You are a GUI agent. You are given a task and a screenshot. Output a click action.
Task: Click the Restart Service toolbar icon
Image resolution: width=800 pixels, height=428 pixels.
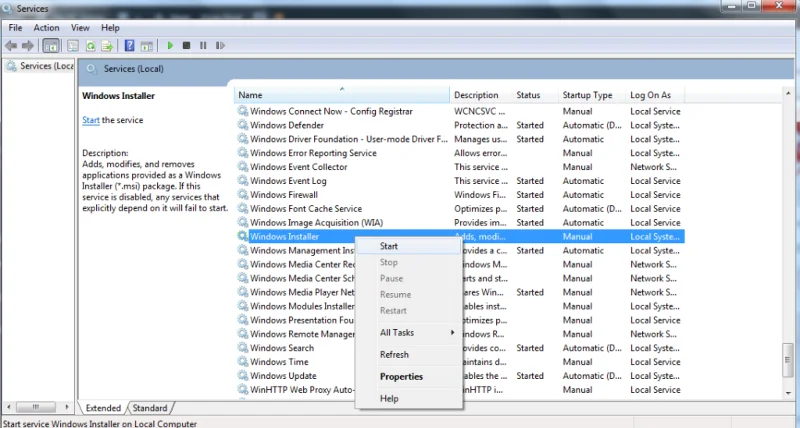click(x=220, y=45)
